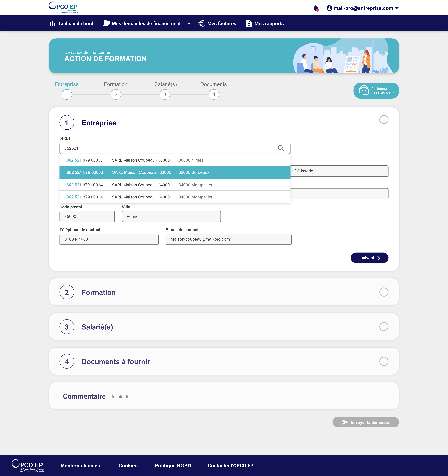Open Politique RGPD footer link
Viewport: 448px width, 476px height.
173,466
